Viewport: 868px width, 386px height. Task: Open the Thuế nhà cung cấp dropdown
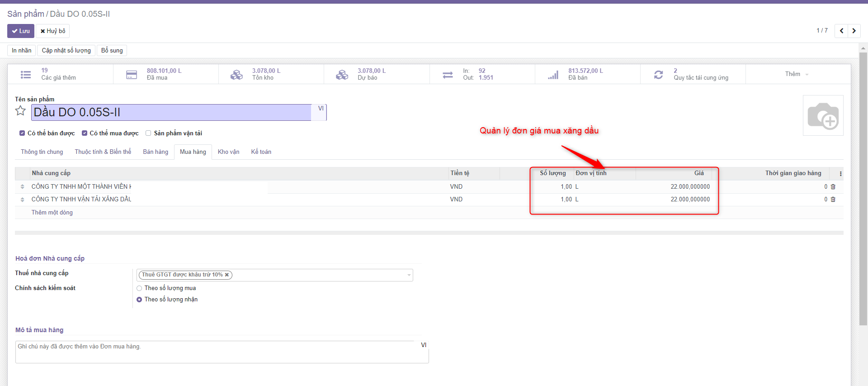(x=409, y=275)
